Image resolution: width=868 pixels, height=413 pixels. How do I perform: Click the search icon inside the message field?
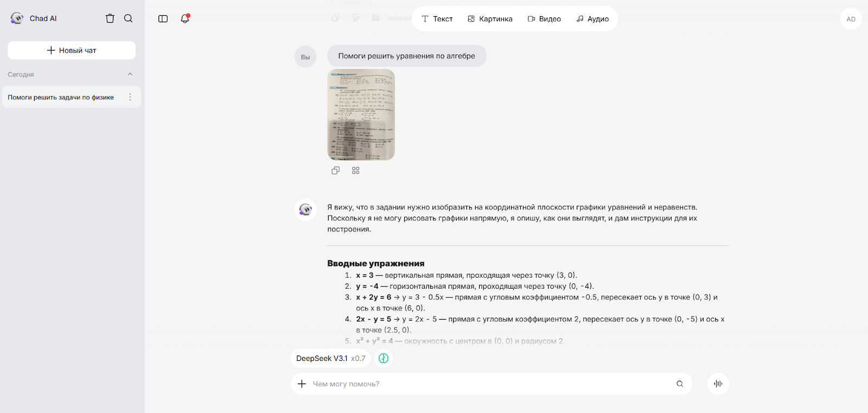680,384
